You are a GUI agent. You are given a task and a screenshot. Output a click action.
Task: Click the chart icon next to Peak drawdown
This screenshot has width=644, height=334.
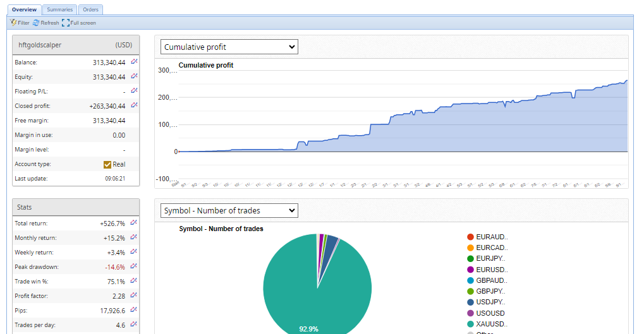pos(134,266)
